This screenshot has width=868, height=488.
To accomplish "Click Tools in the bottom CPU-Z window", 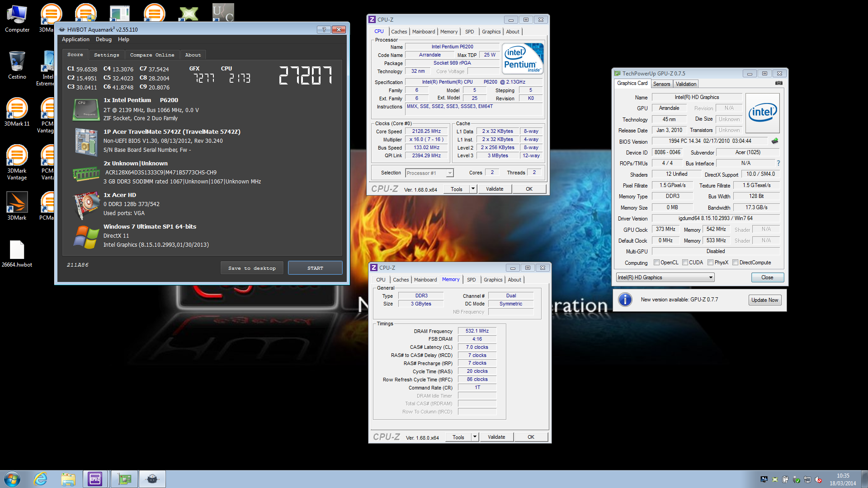I will tap(458, 437).
